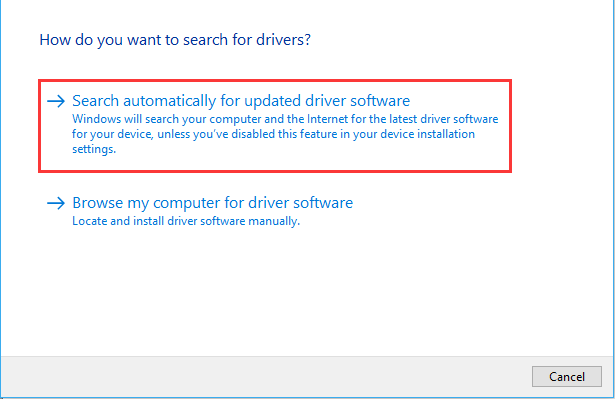Choose Browse my computer for driver software
The width and height of the screenshot is (615, 399).
pos(213,203)
